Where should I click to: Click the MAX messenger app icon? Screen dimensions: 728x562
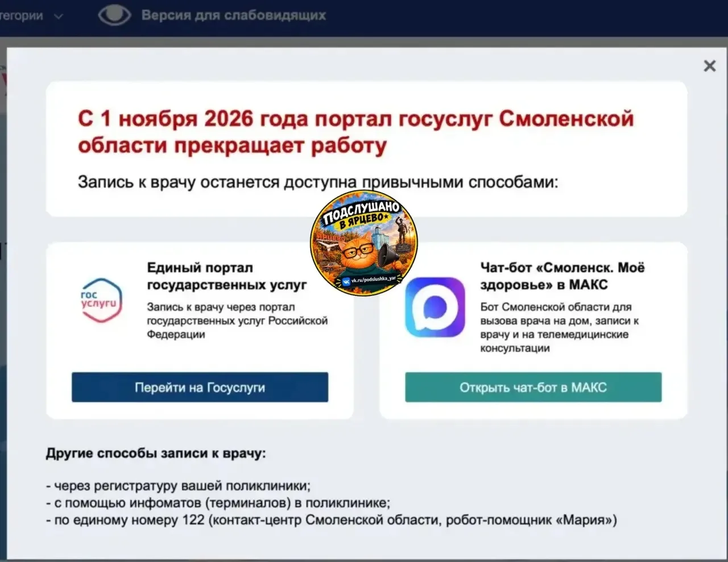pyautogui.click(x=435, y=307)
